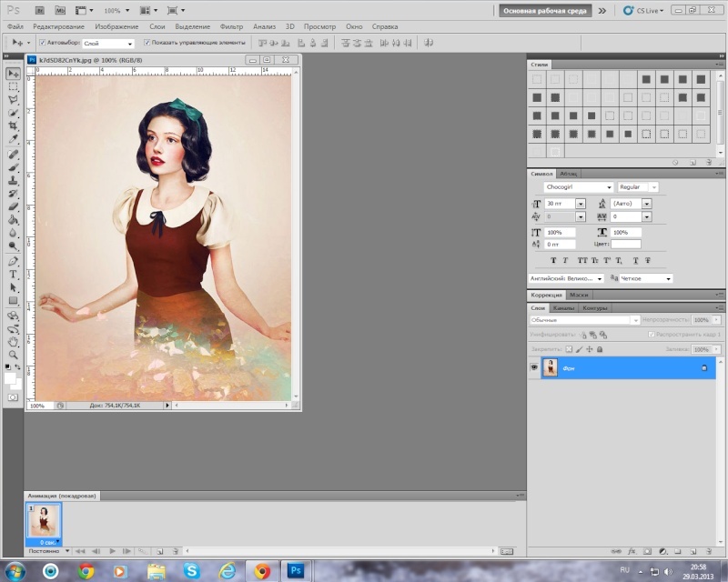
Task: Toggle Faux Italic text style
Action: 565,260
